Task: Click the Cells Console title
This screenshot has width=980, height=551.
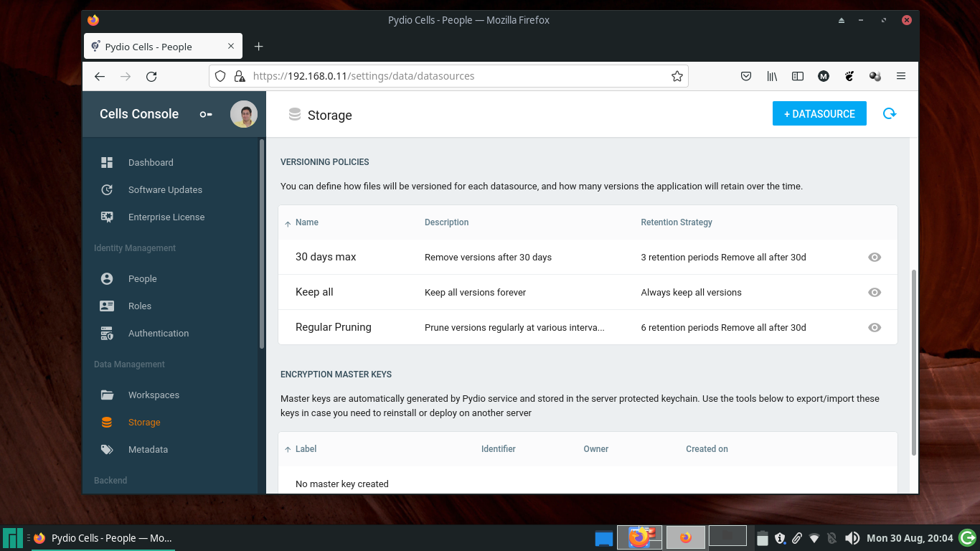Action: 139,114
